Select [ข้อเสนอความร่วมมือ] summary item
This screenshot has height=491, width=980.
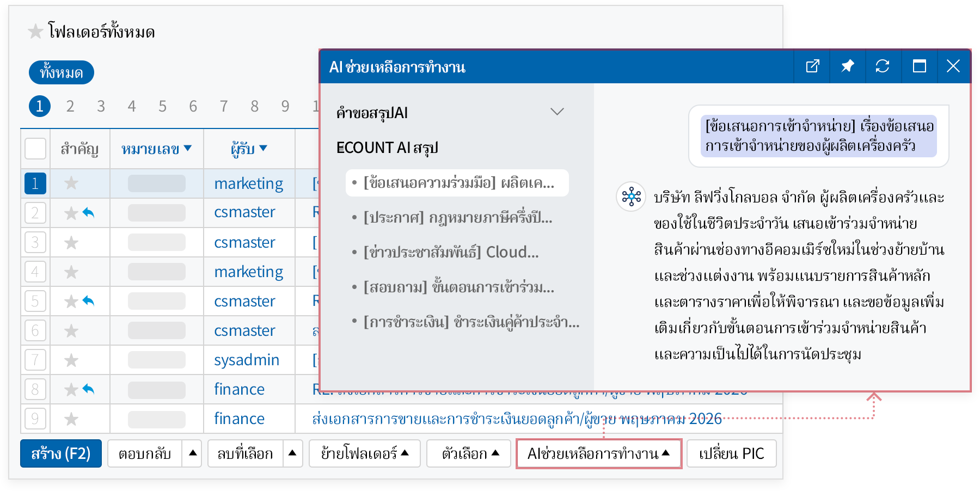pos(457,183)
